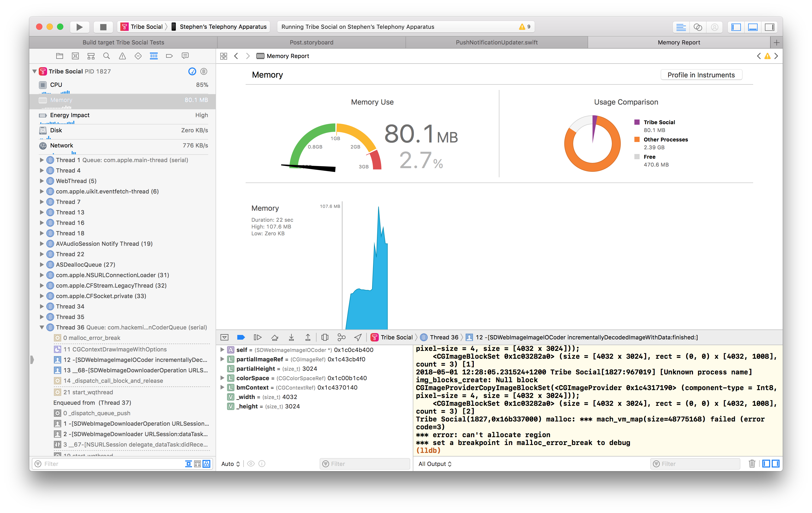The image size is (812, 513).
Task: Open the Debug Memory Graph tool
Action: 342,337
